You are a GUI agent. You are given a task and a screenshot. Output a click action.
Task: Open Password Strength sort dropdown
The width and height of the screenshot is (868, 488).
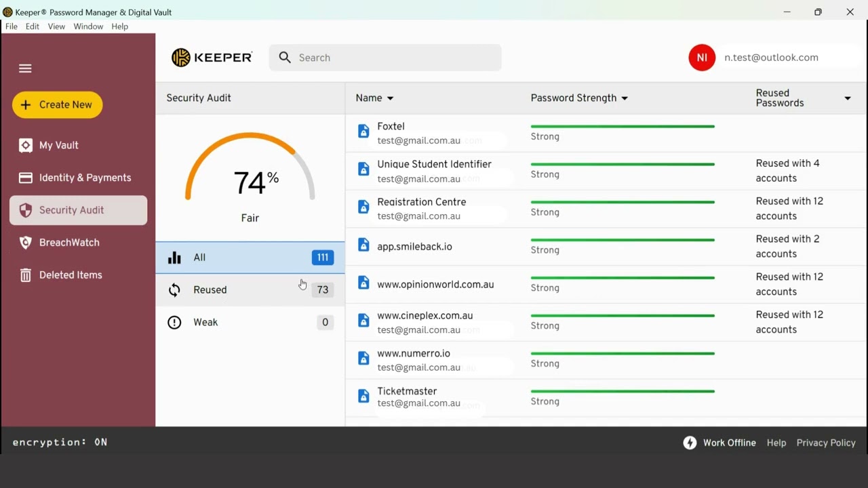pyautogui.click(x=625, y=98)
